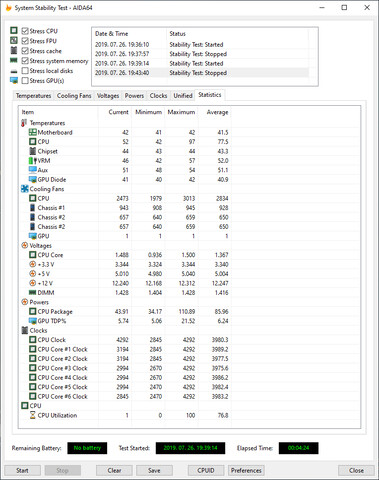The height and width of the screenshot is (480, 379).
Task: Click the Start button
Action: 22,470
